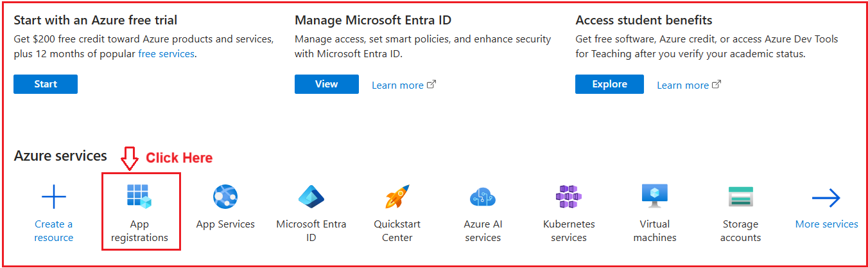Follow the free services link
This screenshot has width=868, height=268.
[x=166, y=54]
